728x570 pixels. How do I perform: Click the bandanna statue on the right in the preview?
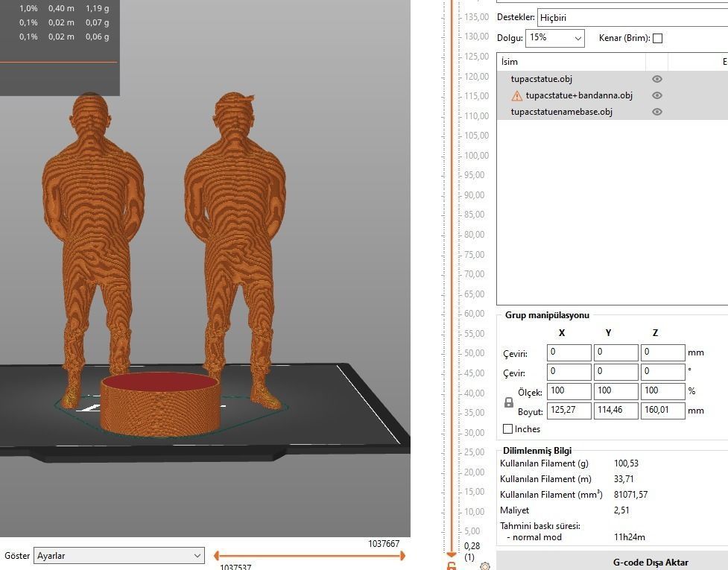[x=235, y=232]
